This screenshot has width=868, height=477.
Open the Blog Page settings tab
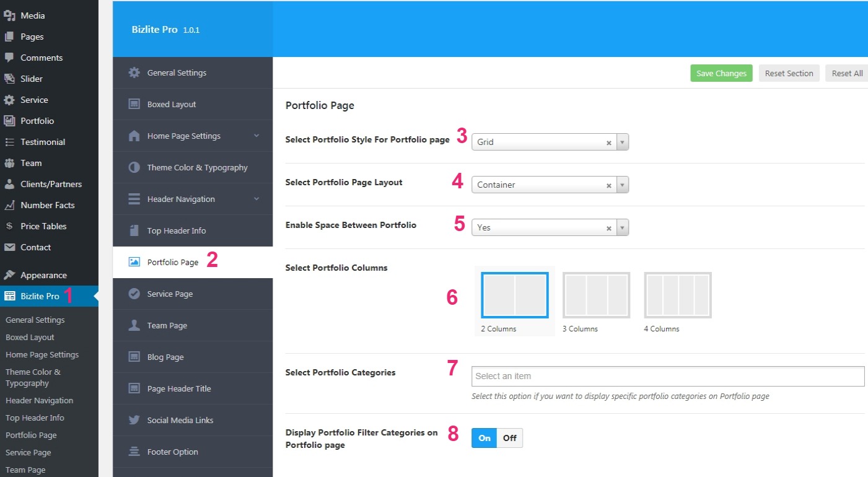coord(193,357)
